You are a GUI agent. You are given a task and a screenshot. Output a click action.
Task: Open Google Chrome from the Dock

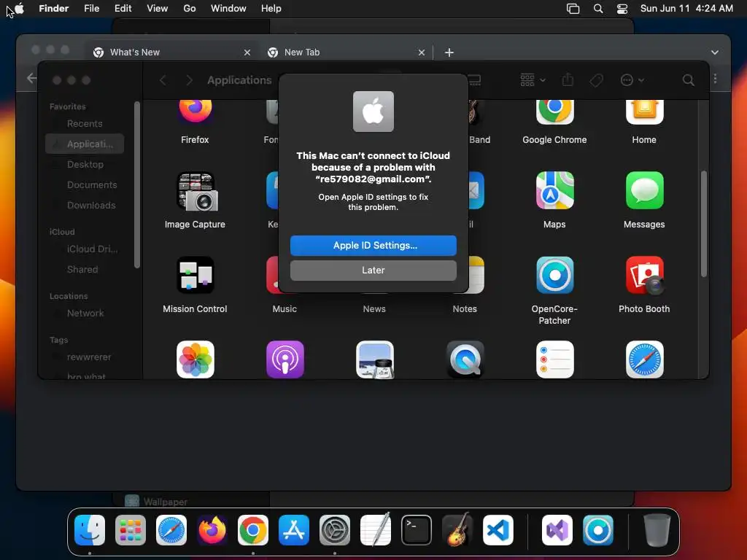(x=253, y=530)
